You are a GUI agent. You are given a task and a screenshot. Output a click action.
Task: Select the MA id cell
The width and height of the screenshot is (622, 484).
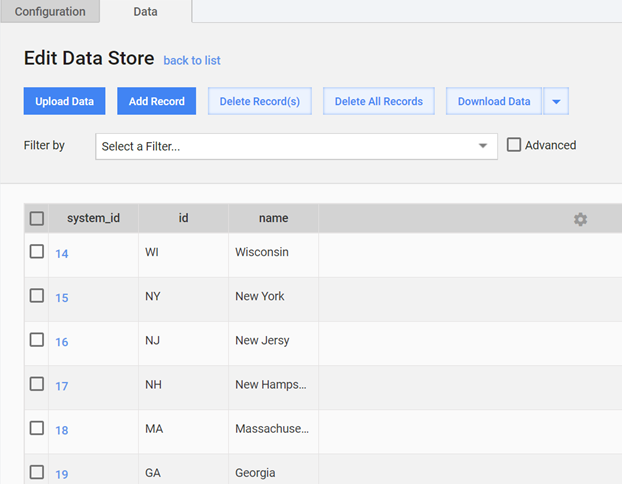coord(183,432)
